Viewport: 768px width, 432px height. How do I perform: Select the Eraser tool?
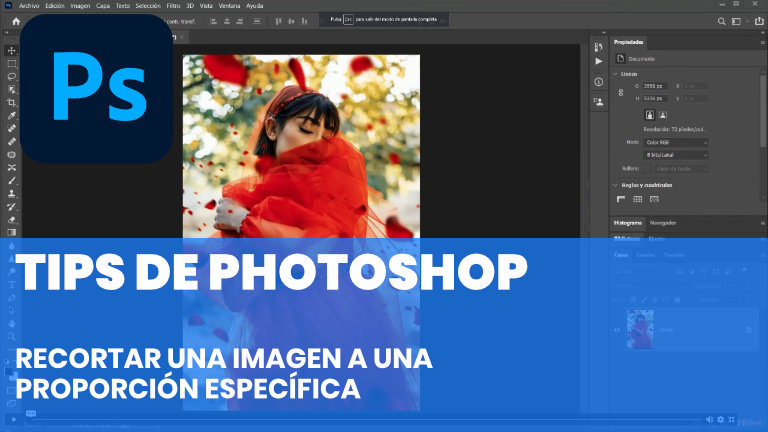pos(12,219)
